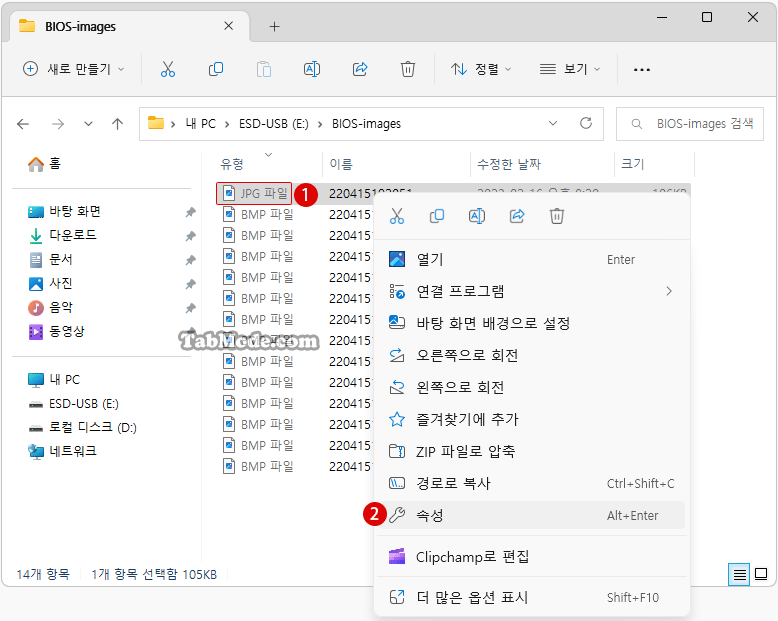778x621 pixels.
Task: Open the three-dot See more toolbar menu
Action: tap(642, 69)
